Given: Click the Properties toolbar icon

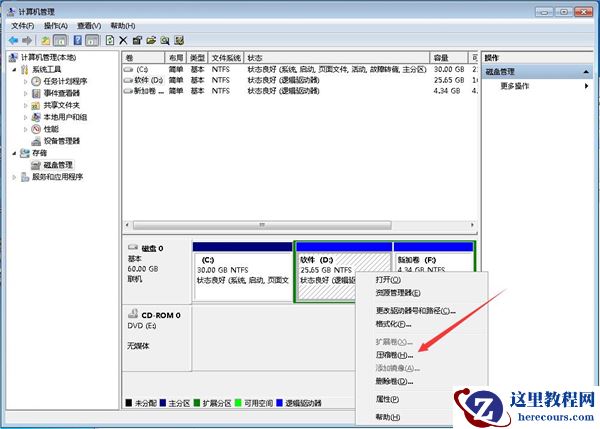Looking at the screenshot, I should tap(137, 40).
